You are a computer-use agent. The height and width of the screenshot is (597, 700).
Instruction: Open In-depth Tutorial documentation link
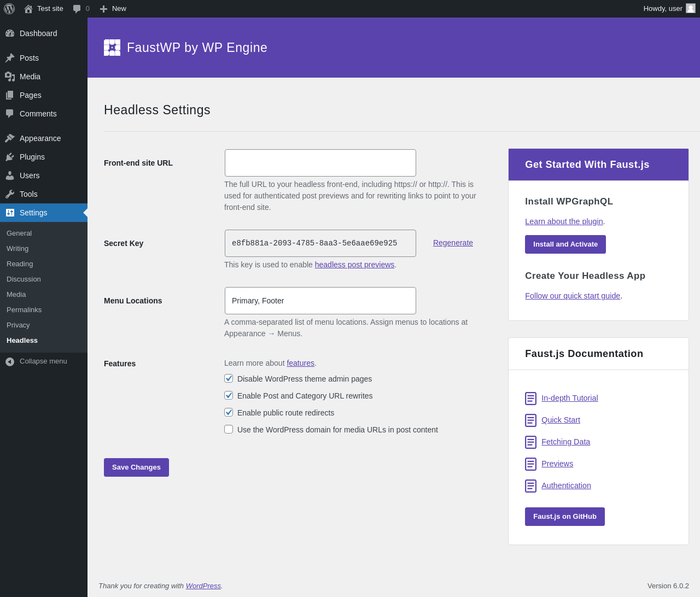tap(570, 398)
